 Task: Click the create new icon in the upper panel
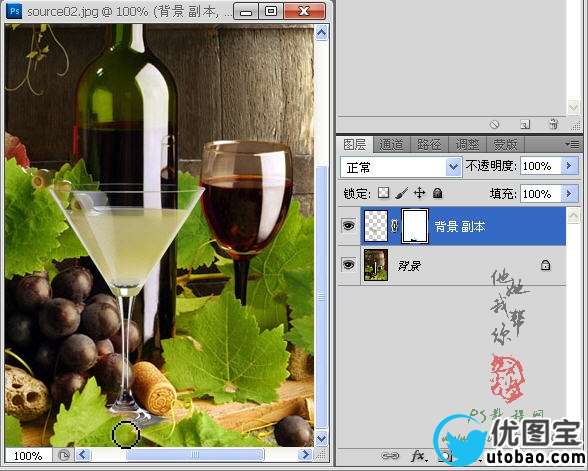(525, 124)
